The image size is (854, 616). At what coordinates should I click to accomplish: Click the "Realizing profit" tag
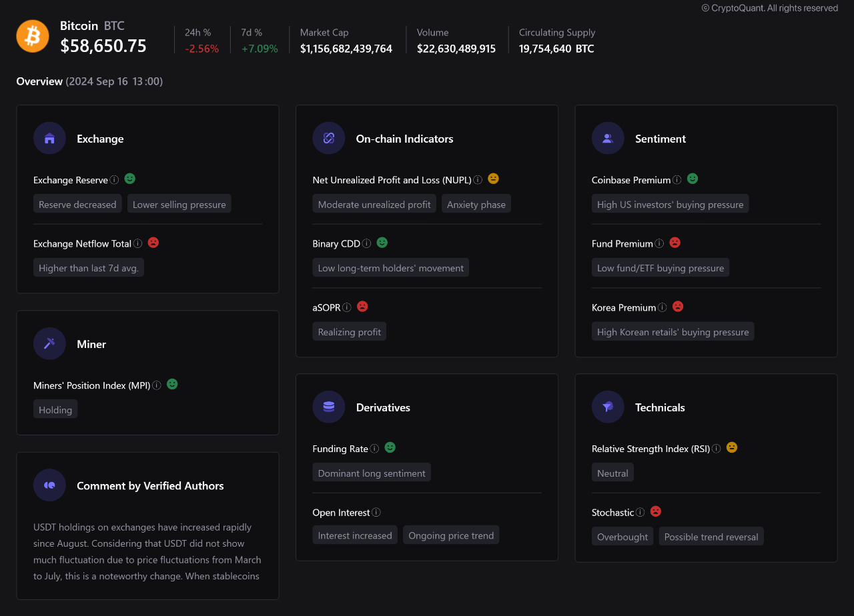click(350, 332)
